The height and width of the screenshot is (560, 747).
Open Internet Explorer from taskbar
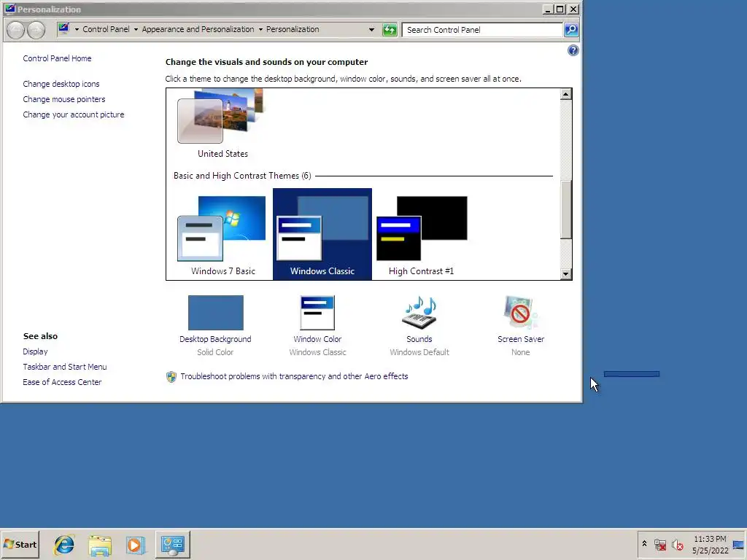(x=64, y=545)
